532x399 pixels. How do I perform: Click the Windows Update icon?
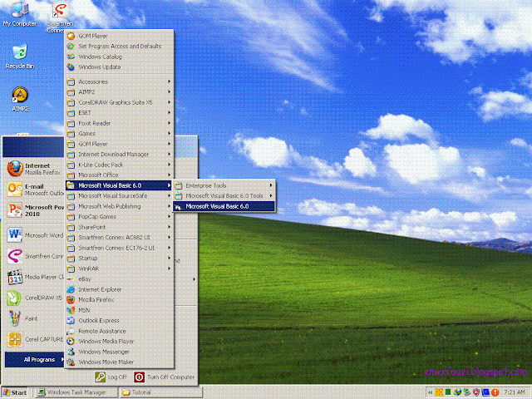coord(71,67)
